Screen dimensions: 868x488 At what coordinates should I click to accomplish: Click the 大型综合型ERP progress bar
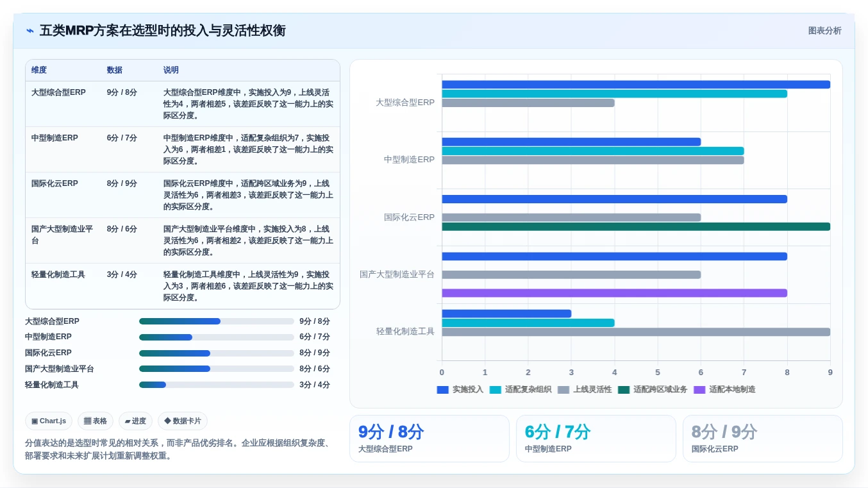pos(217,321)
